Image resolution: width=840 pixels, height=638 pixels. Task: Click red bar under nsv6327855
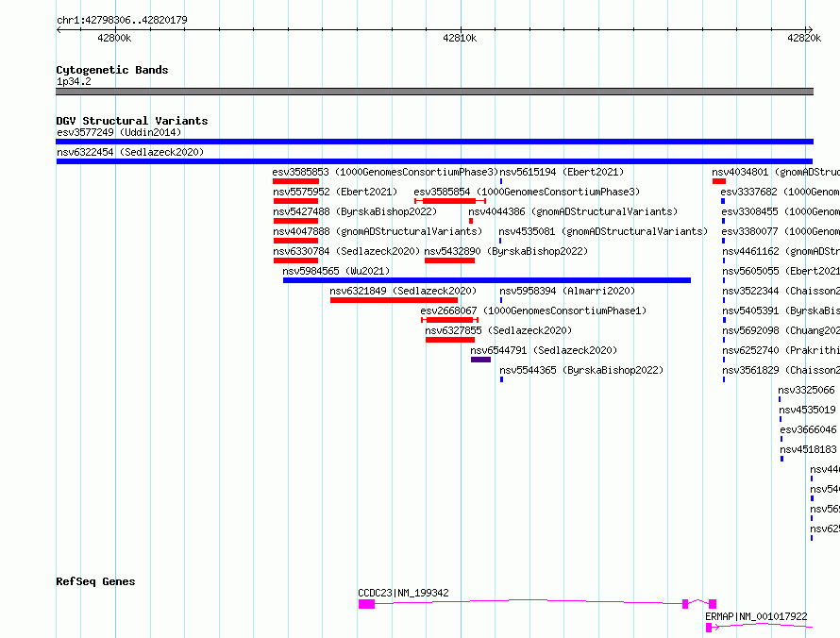tap(450, 340)
